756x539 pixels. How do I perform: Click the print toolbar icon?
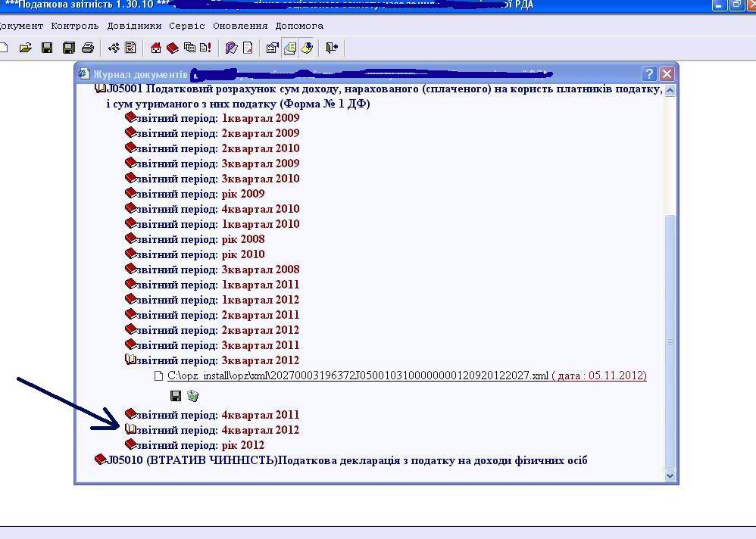88,48
